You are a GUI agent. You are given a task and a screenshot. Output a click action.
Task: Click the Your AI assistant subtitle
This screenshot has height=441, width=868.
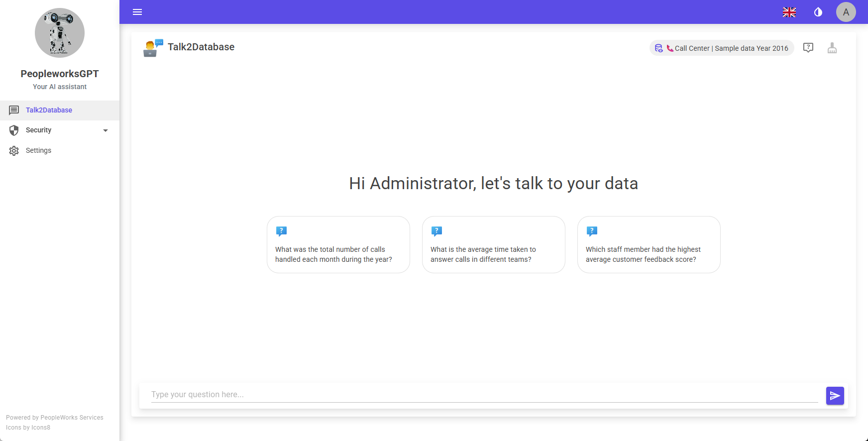tap(60, 87)
